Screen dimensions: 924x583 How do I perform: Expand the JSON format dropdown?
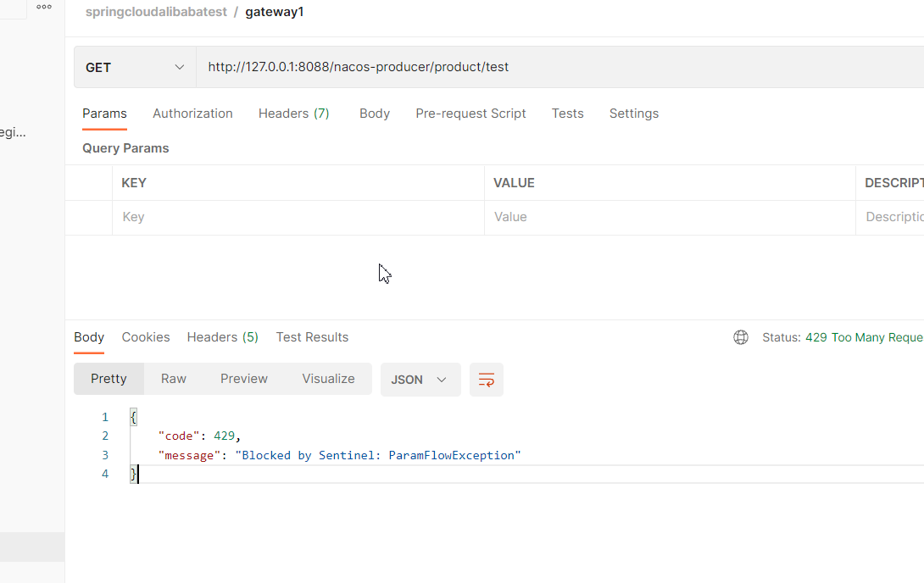coord(420,380)
